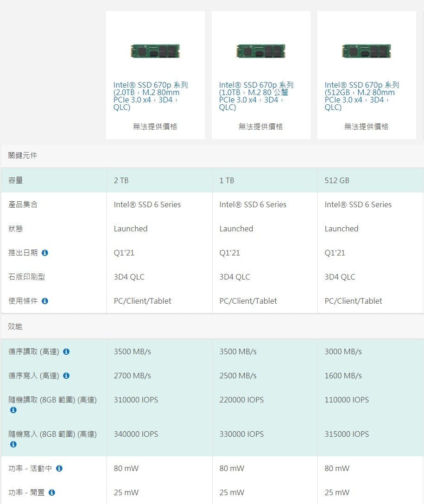
Task: Click info icon under 隨機讀取 (8GB 範圍)
Action: (x=13, y=410)
